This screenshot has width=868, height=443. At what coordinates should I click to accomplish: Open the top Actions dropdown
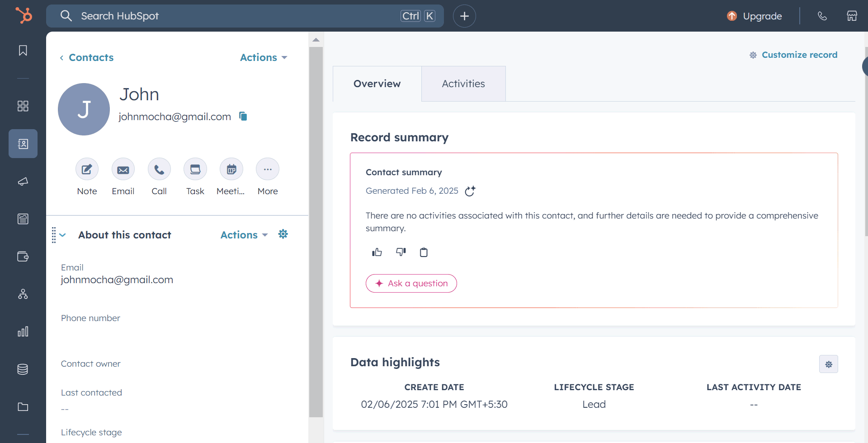tap(263, 57)
